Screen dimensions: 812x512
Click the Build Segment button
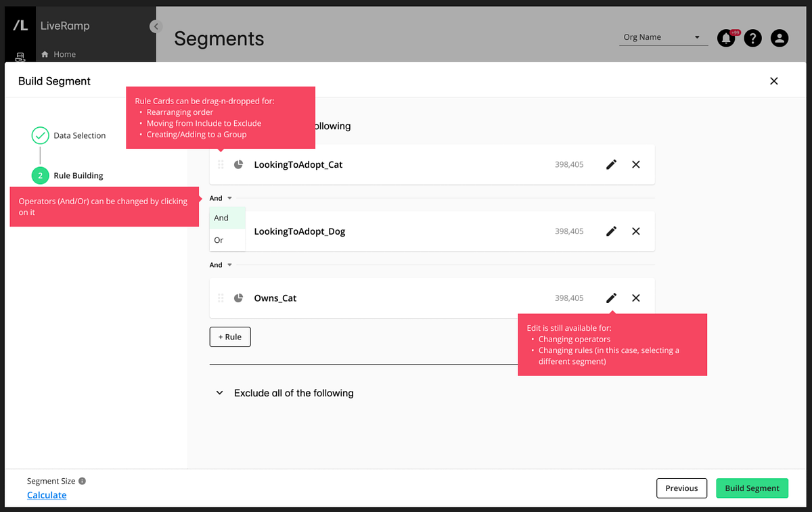click(752, 488)
